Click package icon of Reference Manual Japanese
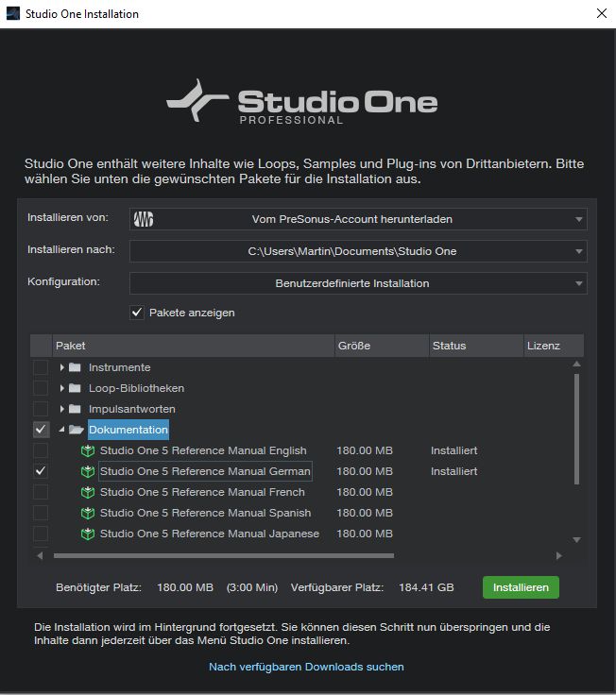The image size is (616, 695). point(88,534)
